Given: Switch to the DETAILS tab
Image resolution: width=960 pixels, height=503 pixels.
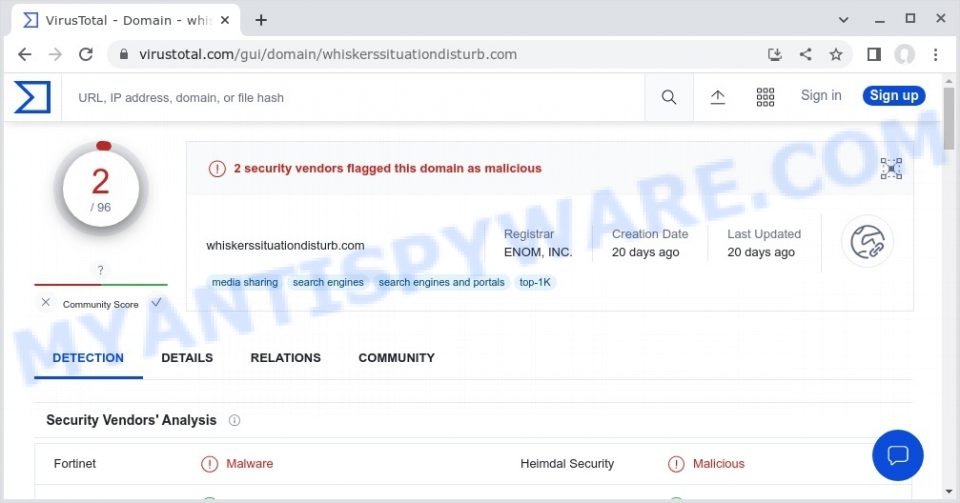Looking at the screenshot, I should coord(187,358).
